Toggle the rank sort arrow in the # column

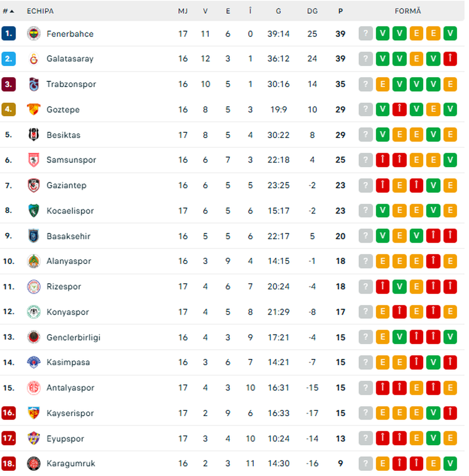[x=11, y=10]
